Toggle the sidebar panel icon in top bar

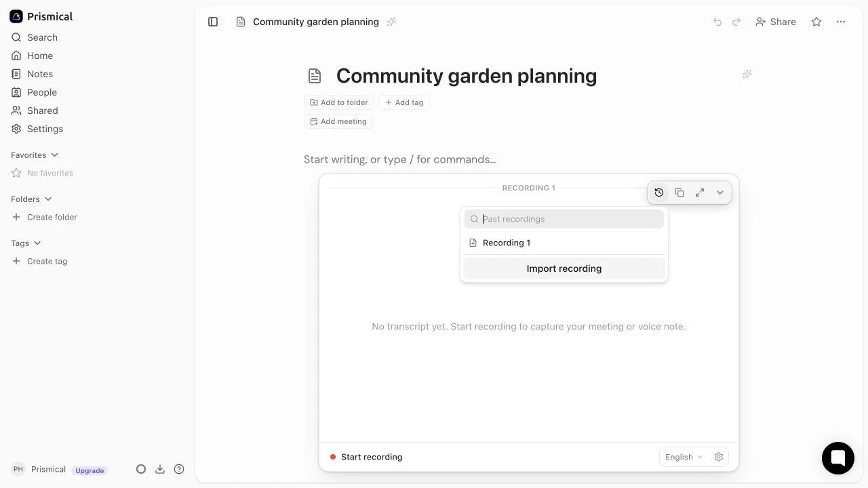point(213,22)
